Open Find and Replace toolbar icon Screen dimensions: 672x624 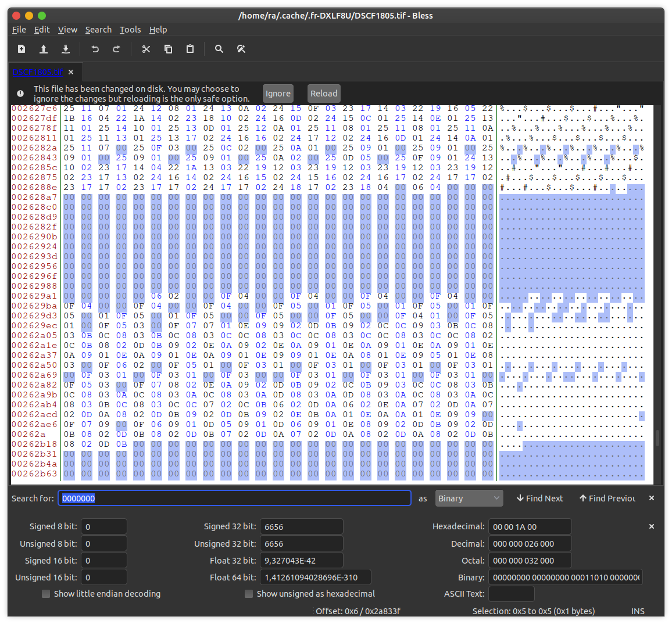point(241,49)
